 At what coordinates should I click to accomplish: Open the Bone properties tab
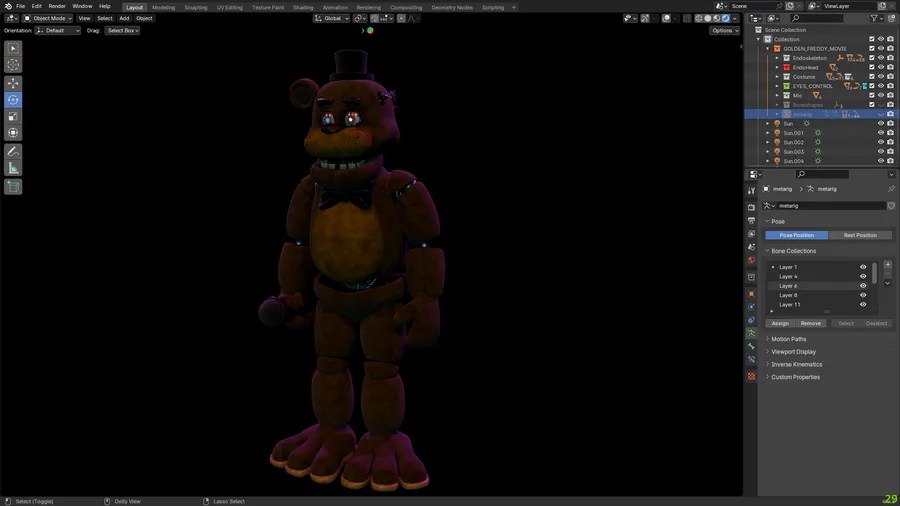[751, 347]
